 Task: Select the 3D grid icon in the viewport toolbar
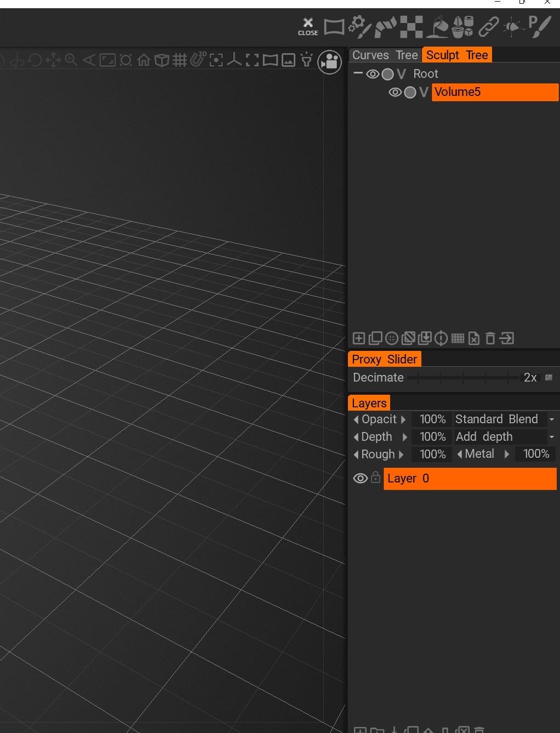click(180, 60)
